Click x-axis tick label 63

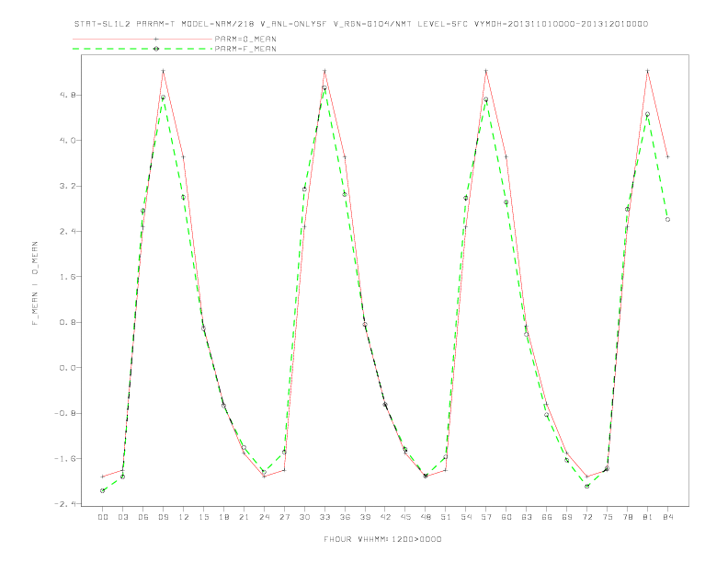pyautogui.click(x=527, y=517)
